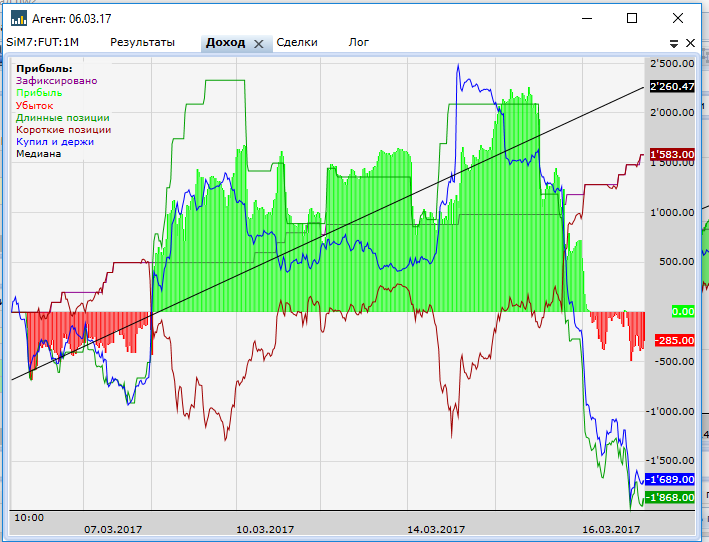Viewport: 709px width, 542px height.
Task: Click the black 2'260.47 value marker
Action: tap(672, 86)
